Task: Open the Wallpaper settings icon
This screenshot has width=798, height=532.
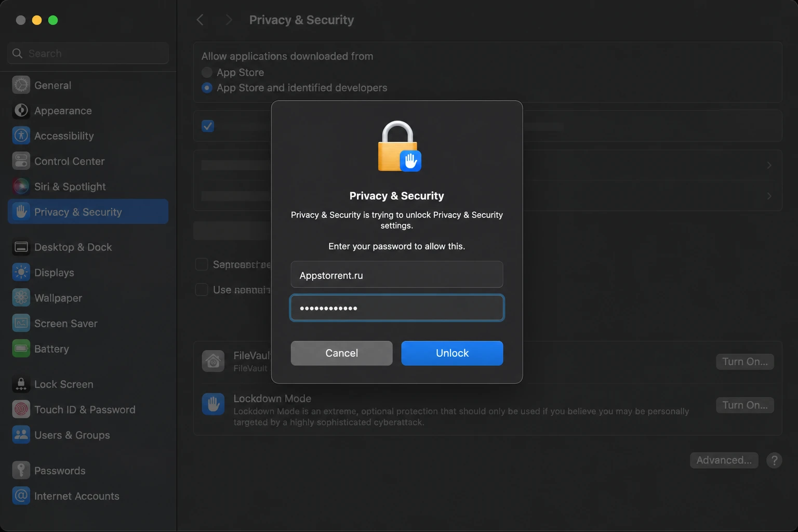Action: pos(21,298)
